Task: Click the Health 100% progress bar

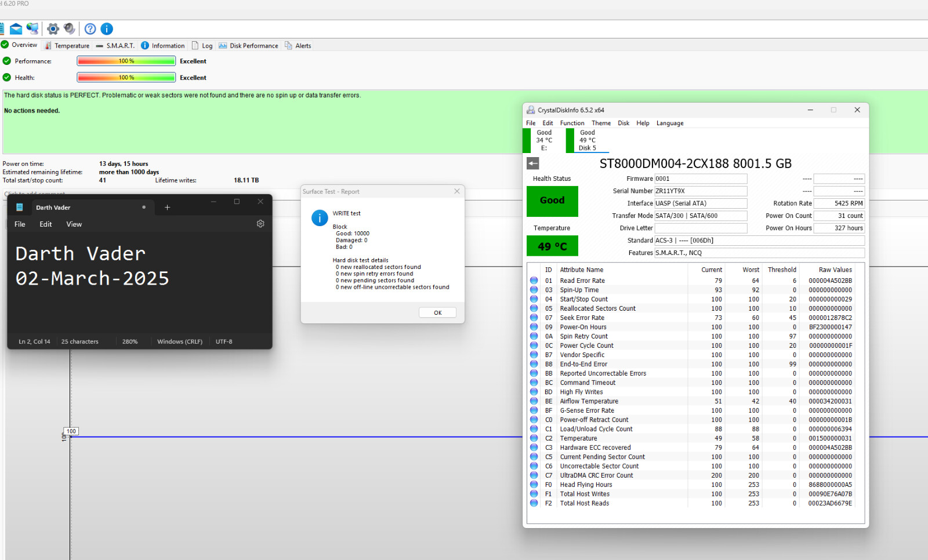Action: pos(126,78)
